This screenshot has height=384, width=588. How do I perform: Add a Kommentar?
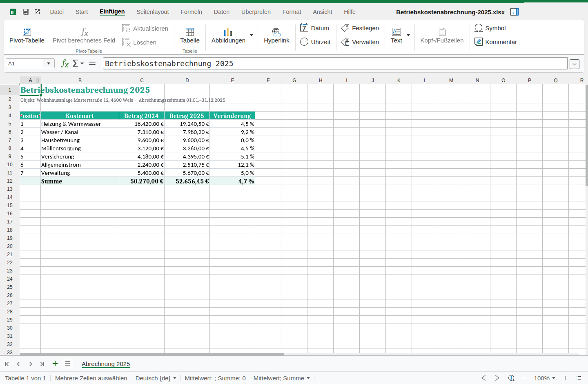[496, 42]
